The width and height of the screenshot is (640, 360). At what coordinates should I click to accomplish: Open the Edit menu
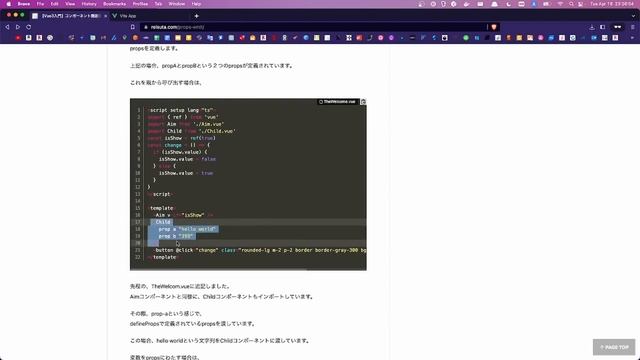(x=54, y=4)
